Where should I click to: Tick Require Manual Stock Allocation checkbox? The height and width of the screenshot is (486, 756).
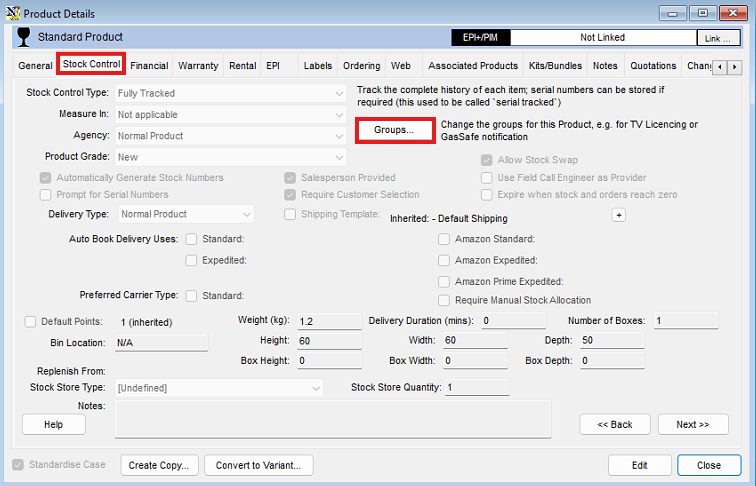coord(444,300)
